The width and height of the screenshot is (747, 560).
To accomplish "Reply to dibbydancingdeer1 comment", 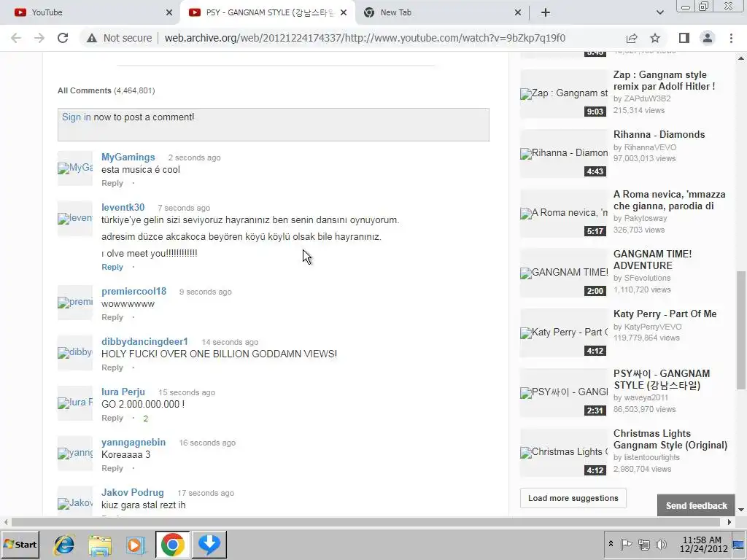I will (112, 367).
